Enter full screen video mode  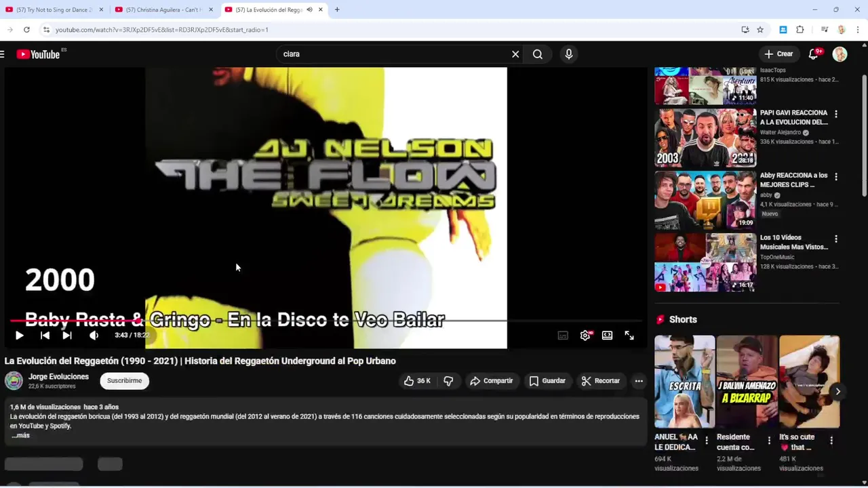pyautogui.click(x=629, y=335)
